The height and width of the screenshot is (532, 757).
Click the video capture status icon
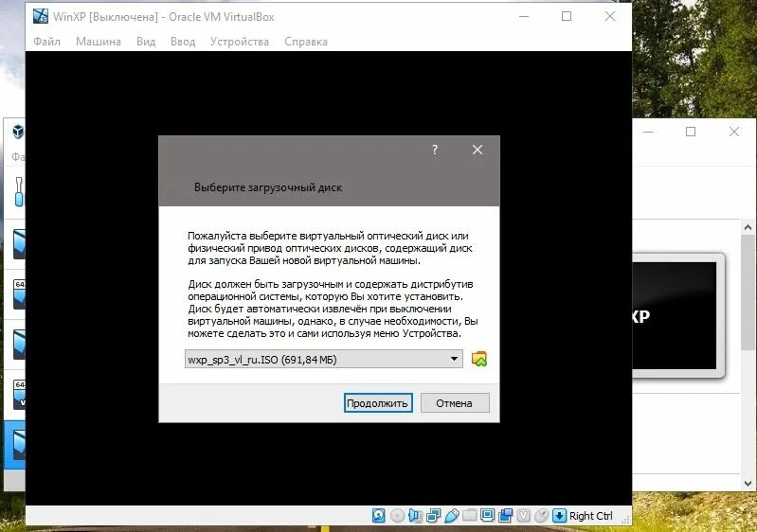click(x=506, y=516)
